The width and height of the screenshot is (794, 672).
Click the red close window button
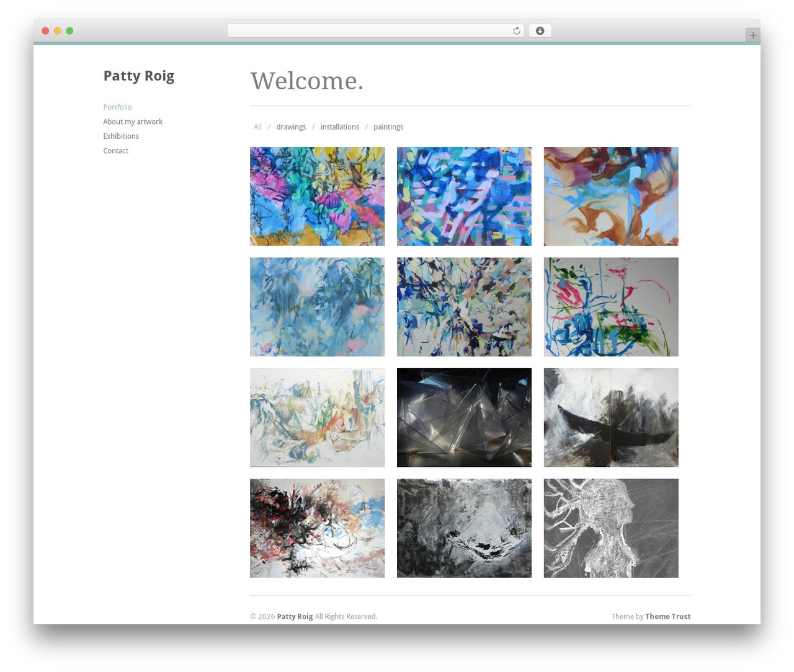click(x=45, y=31)
